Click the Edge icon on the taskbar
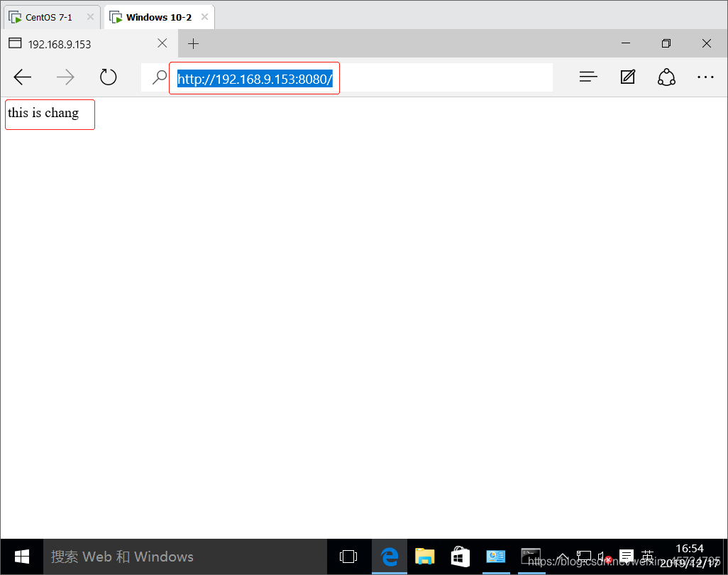Image resolution: width=728 pixels, height=575 pixels. click(x=390, y=557)
